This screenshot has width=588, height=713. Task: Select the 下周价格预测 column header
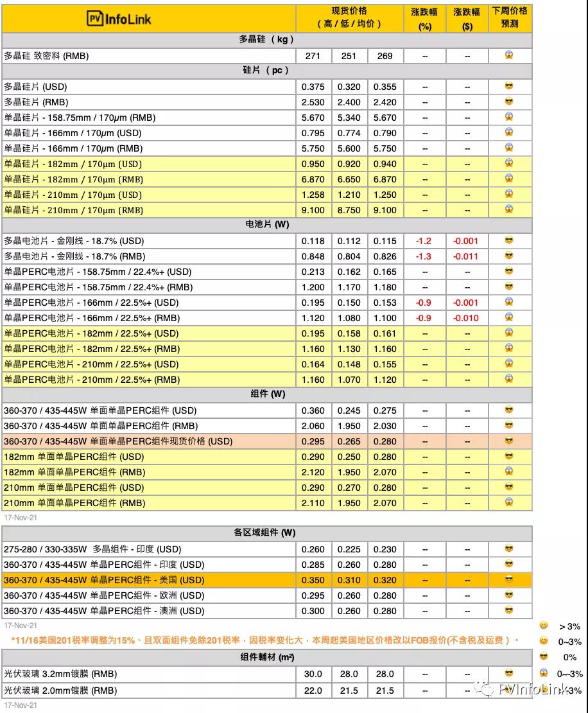(510, 18)
